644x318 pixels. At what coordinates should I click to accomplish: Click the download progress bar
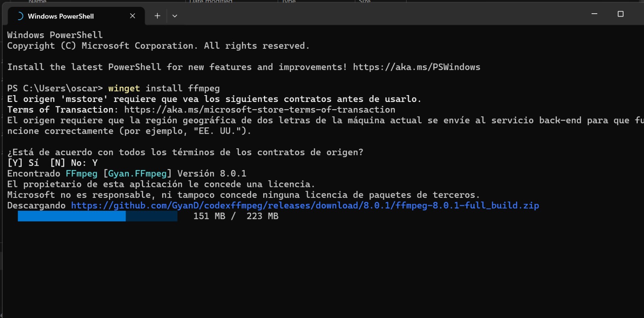click(97, 216)
